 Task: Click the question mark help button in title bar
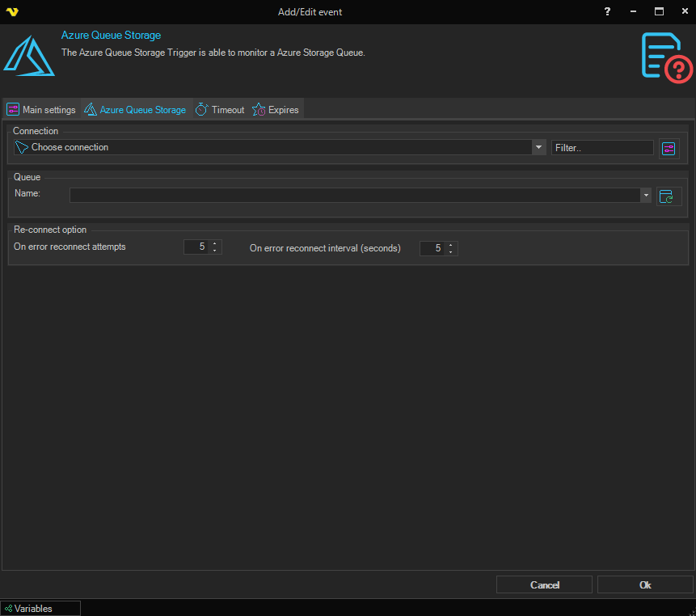click(x=607, y=11)
